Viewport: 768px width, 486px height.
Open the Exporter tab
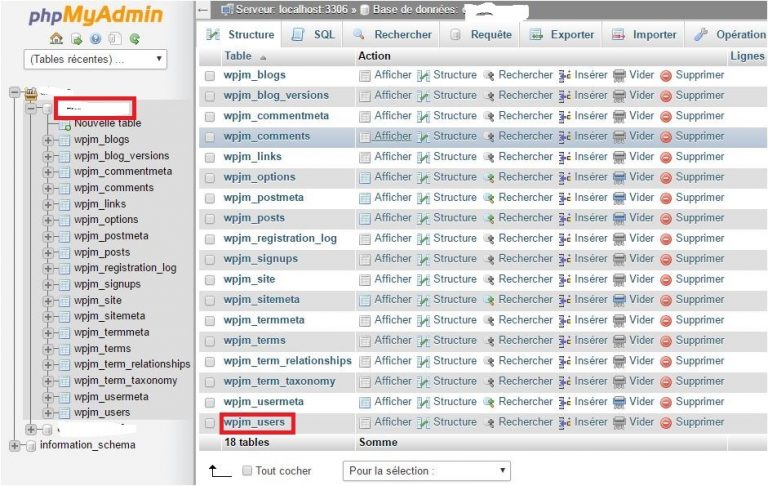coord(562,35)
